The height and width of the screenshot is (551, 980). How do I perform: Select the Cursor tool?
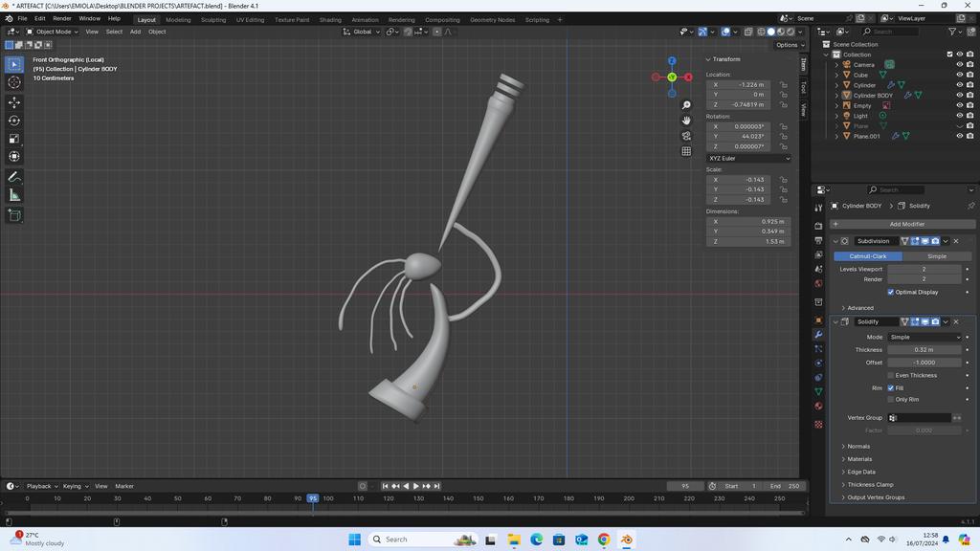coord(14,82)
